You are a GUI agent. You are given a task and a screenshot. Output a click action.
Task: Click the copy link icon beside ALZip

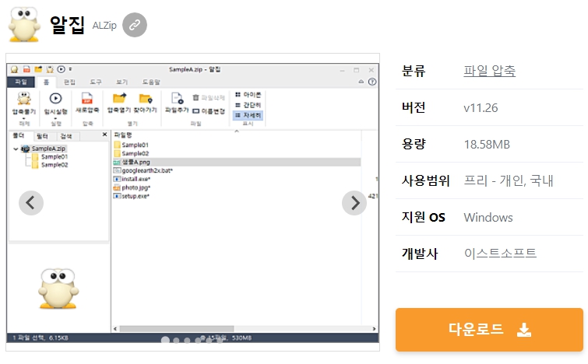135,25
